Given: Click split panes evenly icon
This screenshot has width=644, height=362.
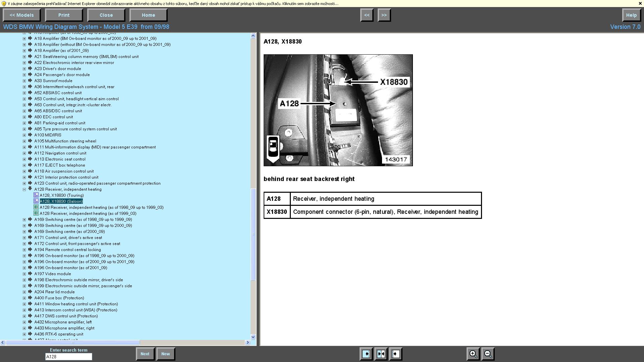Looking at the screenshot, I should click(381, 354).
